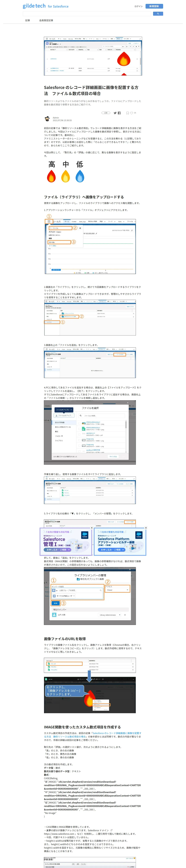Open the Admin author name
The image size is (186, 868).
(56, 118)
